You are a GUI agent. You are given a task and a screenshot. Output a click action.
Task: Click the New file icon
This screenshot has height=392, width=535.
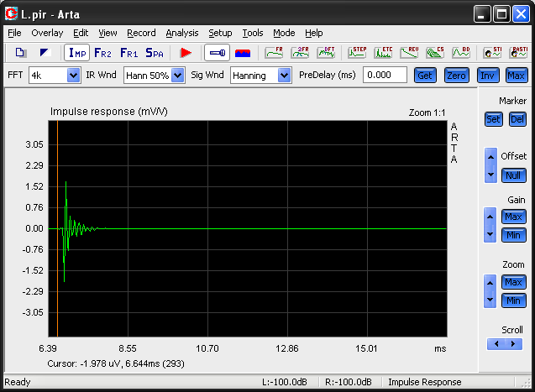coord(20,53)
